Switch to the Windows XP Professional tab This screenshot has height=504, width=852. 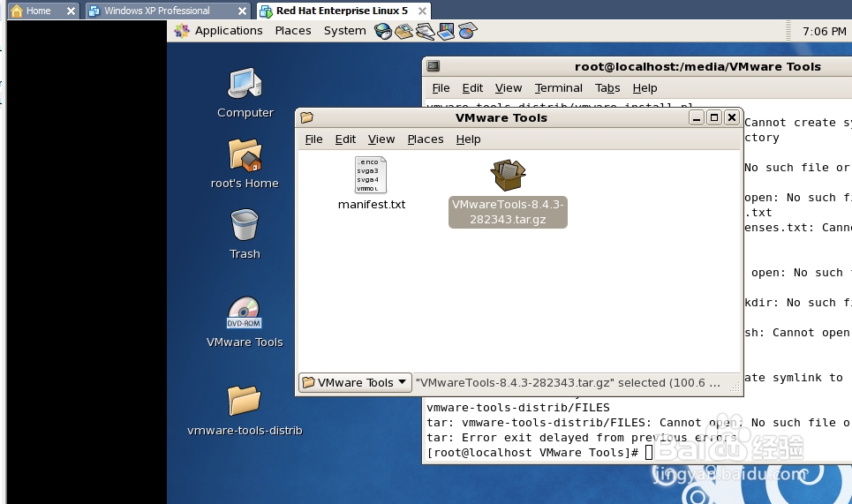pyautogui.click(x=157, y=11)
